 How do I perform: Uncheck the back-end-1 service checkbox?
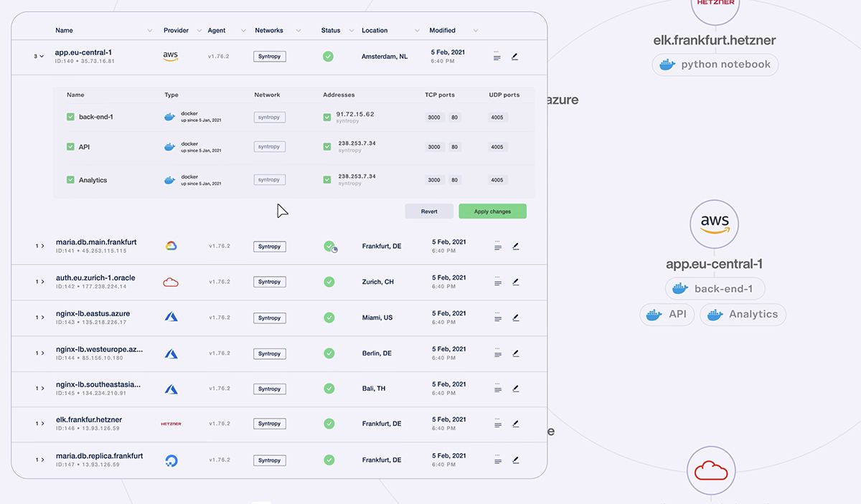coord(70,117)
